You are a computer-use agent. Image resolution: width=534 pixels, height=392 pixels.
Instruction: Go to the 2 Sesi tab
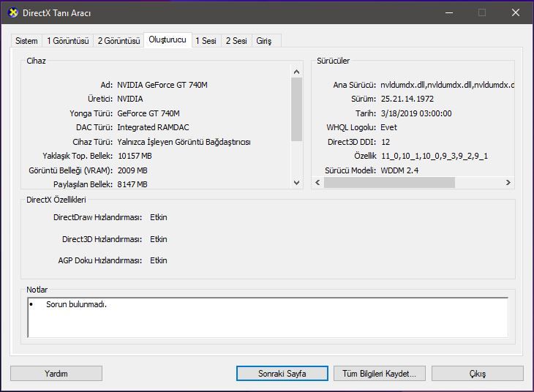(x=236, y=41)
